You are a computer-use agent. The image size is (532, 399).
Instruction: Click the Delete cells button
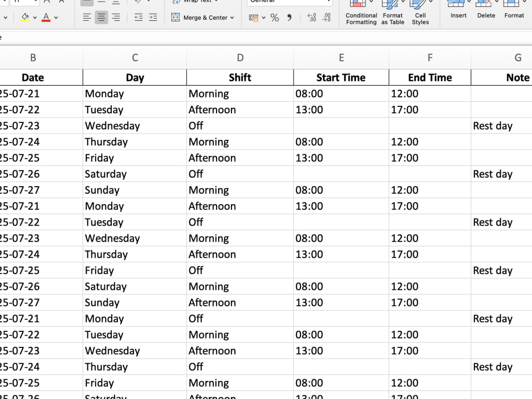(486, 10)
